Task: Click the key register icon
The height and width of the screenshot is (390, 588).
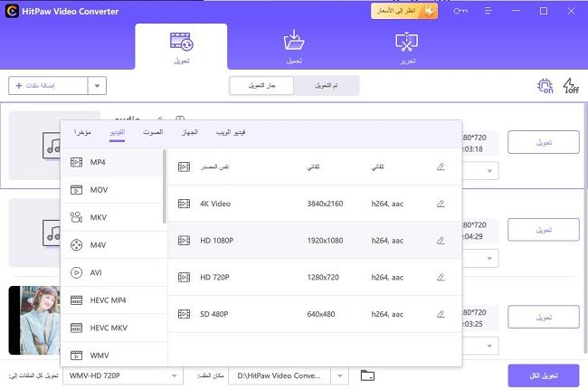Action: point(460,11)
